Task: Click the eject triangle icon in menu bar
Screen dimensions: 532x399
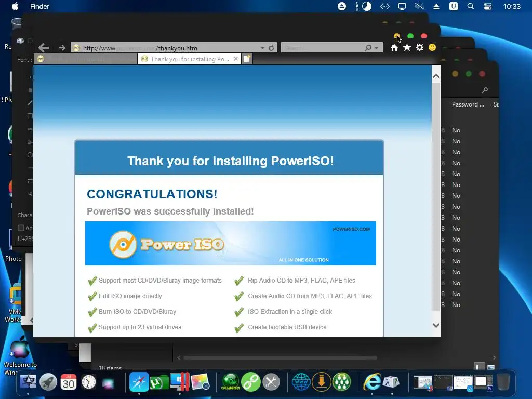Action: point(436,6)
